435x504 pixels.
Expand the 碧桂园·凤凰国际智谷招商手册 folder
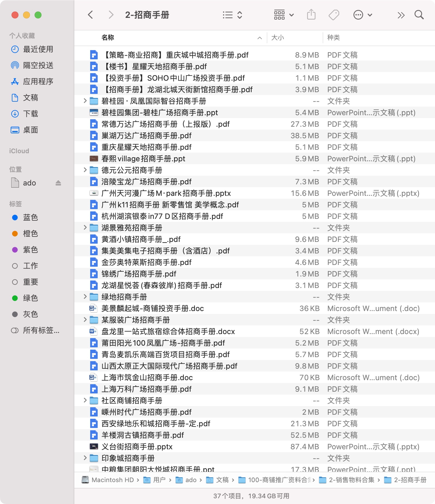coord(85,101)
